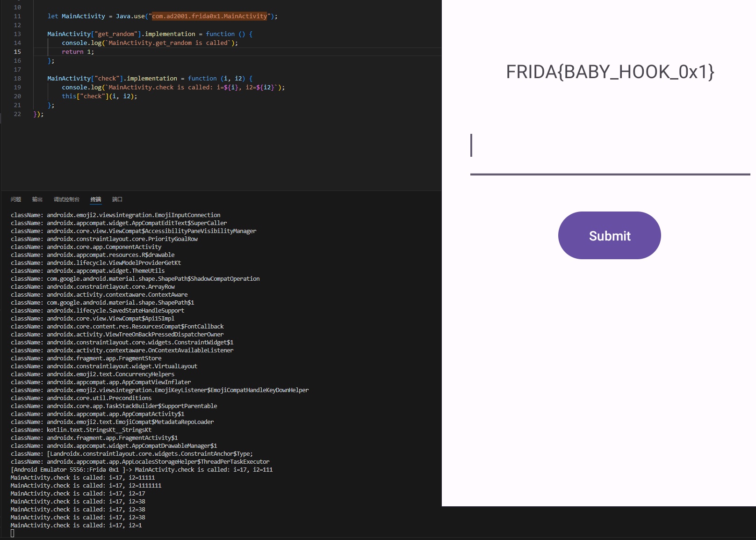Click the this["check"](i, i2) call

99,96
